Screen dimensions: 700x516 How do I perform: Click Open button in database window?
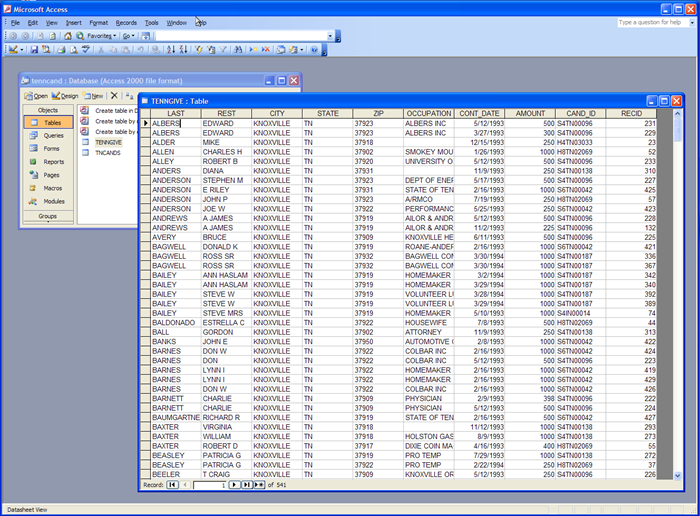36,96
